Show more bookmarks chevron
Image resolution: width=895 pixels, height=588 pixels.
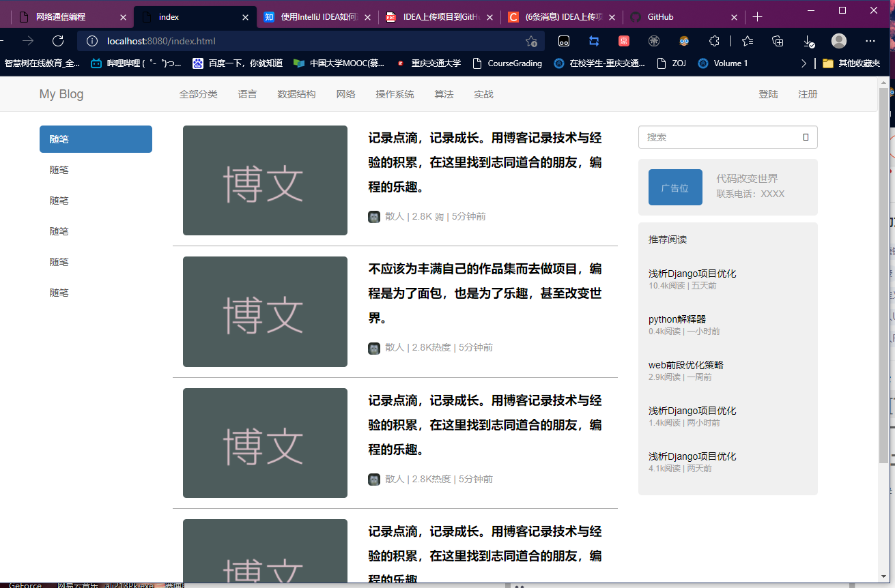click(x=804, y=63)
